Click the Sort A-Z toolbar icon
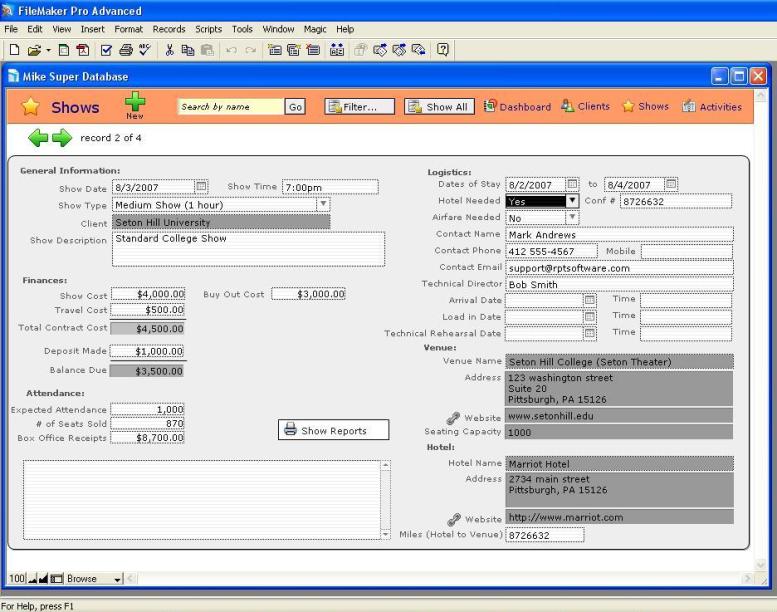This screenshot has width=777, height=612. (x=337, y=50)
